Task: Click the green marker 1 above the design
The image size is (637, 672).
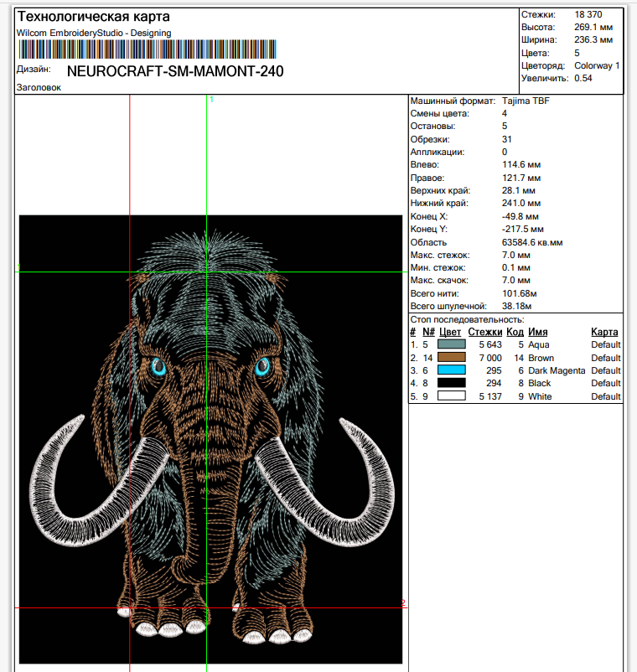Action: click(x=211, y=100)
